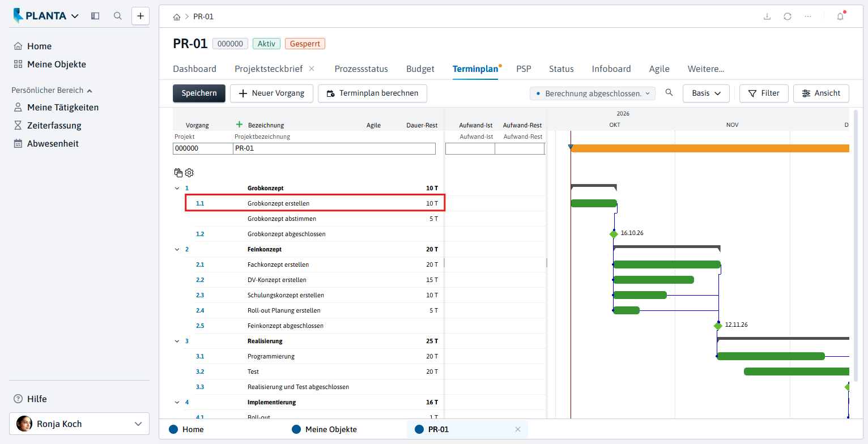Collapse the Realisierung group arrow
This screenshot has width=868, height=444.
(177, 341)
